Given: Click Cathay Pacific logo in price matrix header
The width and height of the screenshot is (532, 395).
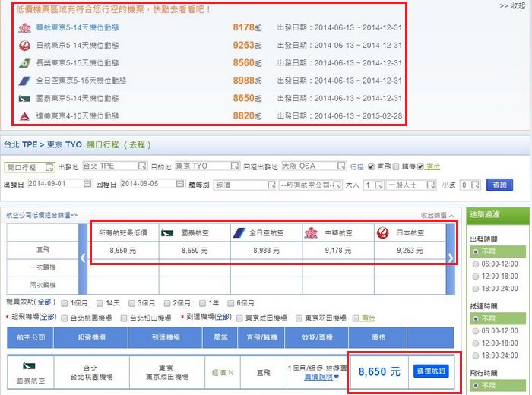Looking at the screenshot, I should (167, 233).
